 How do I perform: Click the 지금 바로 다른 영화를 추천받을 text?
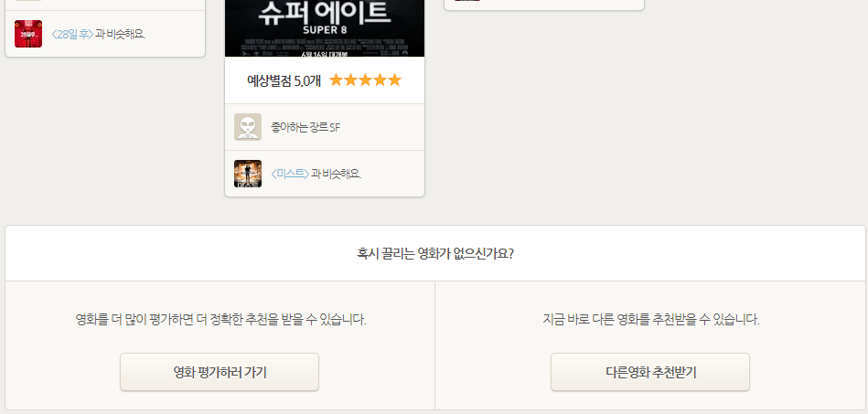click(x=651, y=320)
